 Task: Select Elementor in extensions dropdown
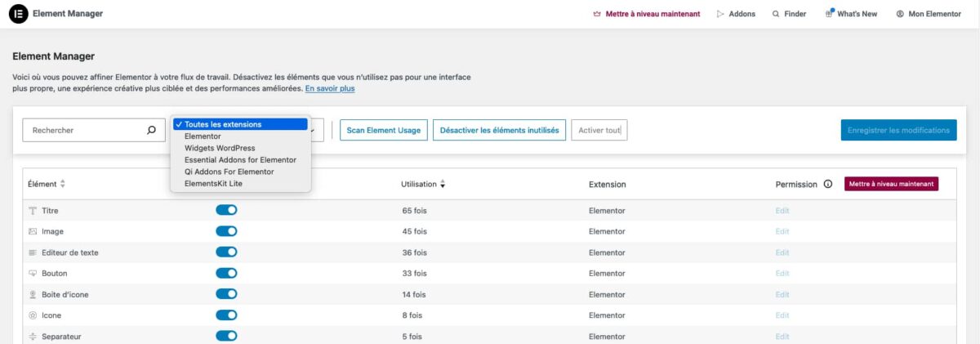[x=240, y=136]
